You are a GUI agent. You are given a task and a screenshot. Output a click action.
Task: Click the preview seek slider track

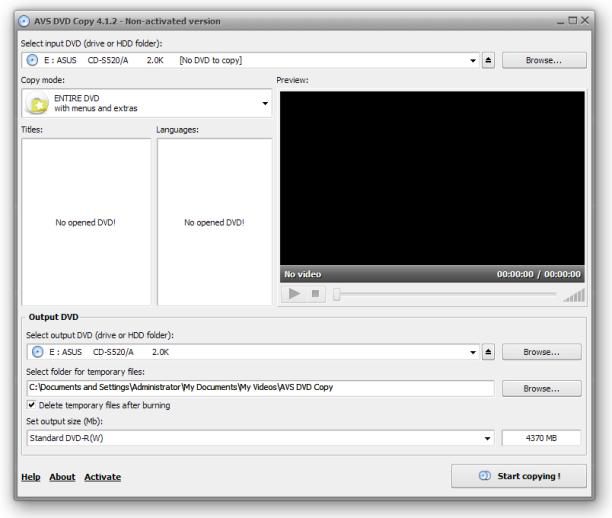click(x=445, y=295)
